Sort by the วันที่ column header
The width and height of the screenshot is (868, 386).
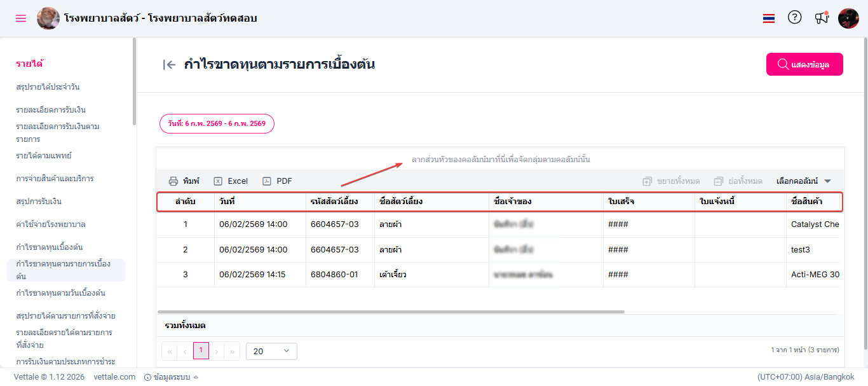coord(260,202)
